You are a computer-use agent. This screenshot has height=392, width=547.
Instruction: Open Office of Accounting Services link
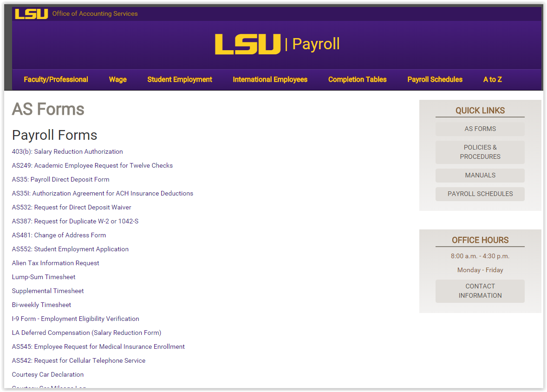(95, 13)
